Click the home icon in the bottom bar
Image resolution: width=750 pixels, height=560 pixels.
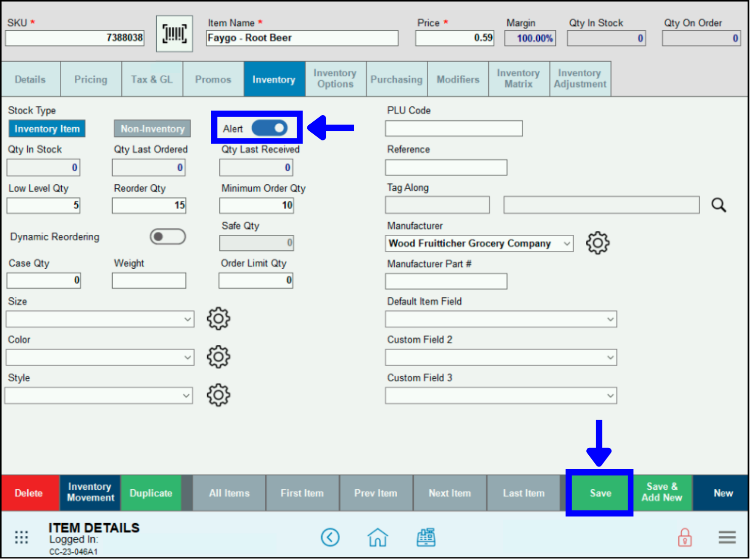377,537
